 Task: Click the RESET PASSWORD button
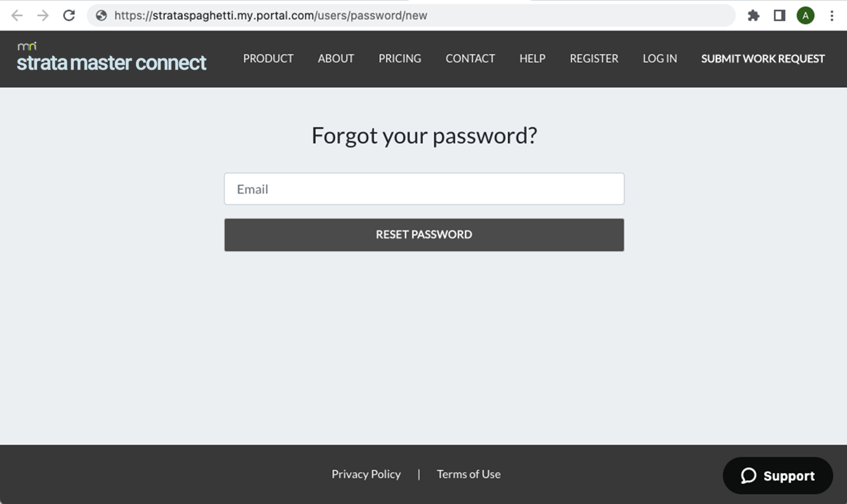coord(424,235)
